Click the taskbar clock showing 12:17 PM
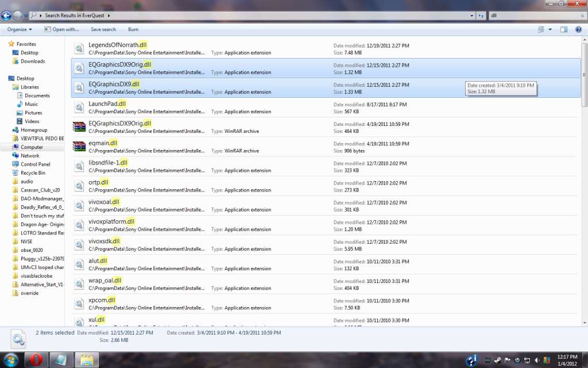 click(567, 360)
